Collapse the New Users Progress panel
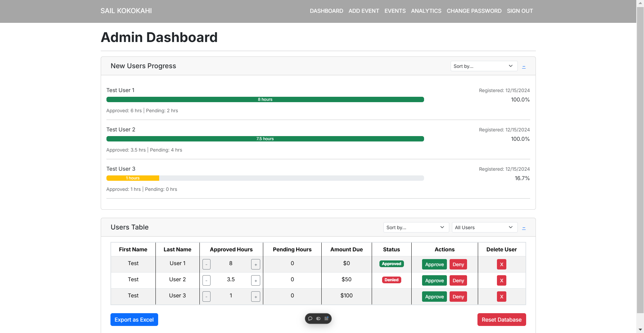 (x=524, y=67)
